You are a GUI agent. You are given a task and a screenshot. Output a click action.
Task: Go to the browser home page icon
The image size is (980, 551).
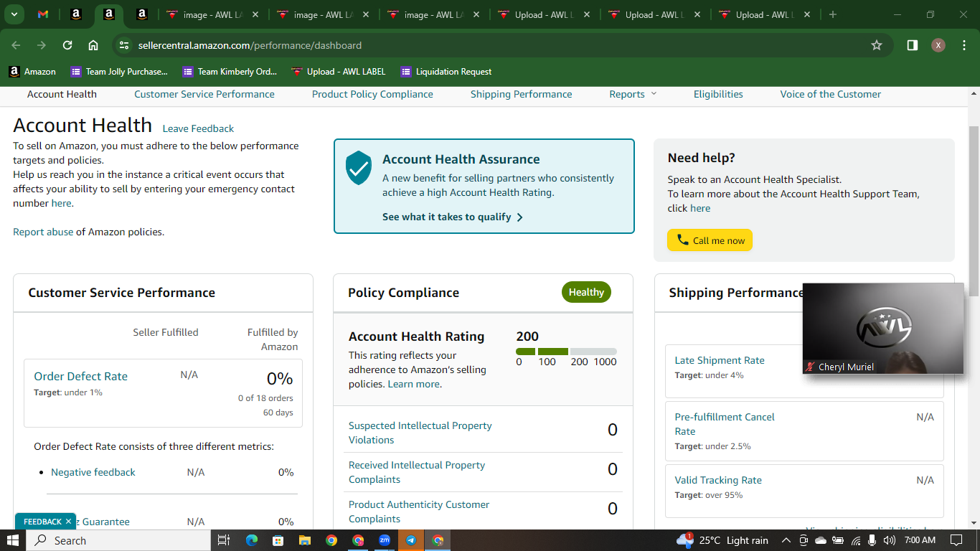93,45
